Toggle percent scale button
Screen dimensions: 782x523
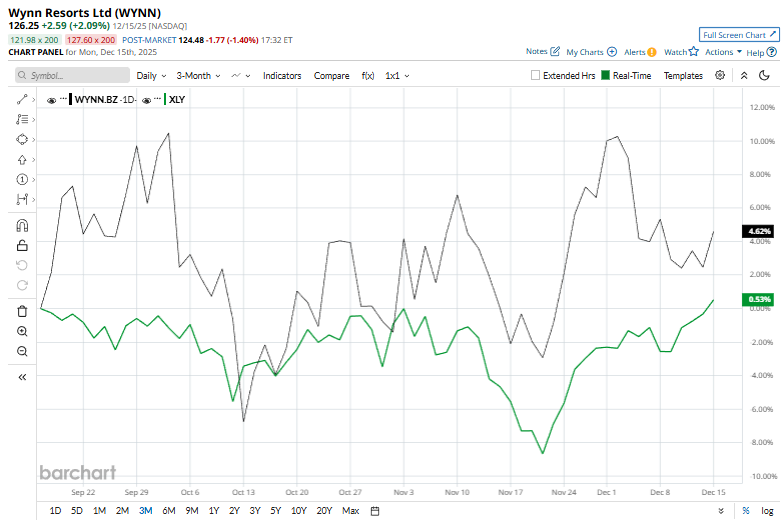point(746,511)
